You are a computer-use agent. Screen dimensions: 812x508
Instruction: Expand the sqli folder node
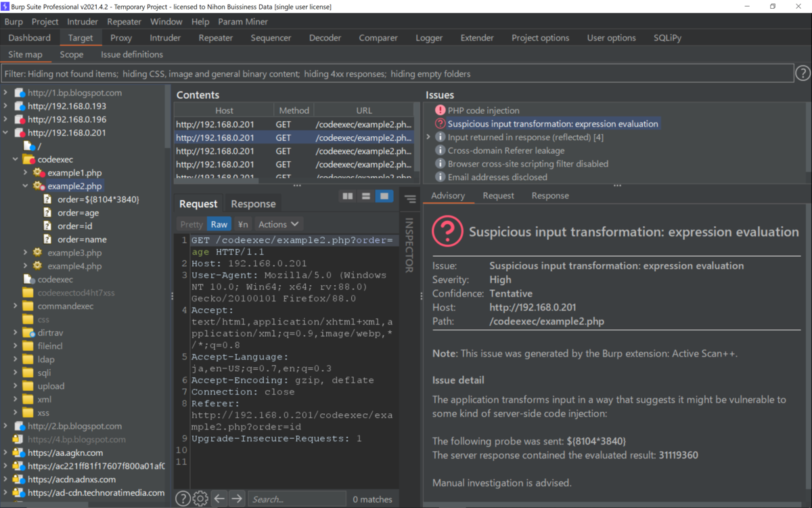point(16,373)
